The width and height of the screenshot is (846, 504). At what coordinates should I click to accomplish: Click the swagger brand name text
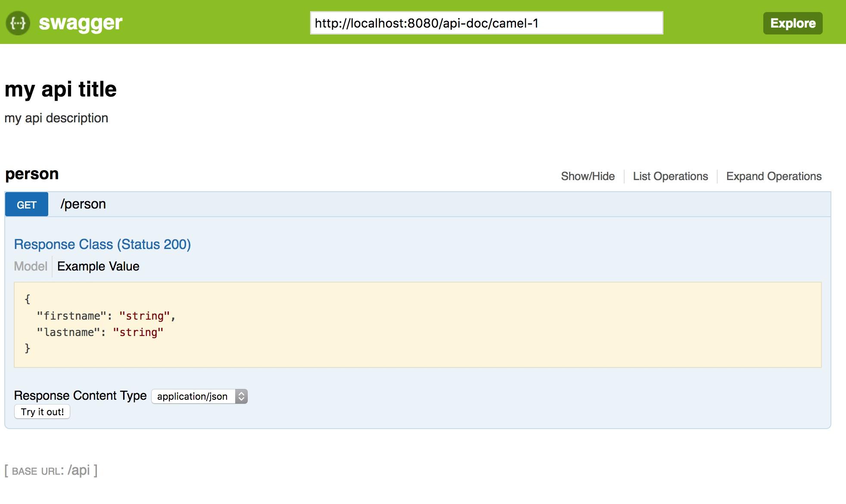click(81, 23)
